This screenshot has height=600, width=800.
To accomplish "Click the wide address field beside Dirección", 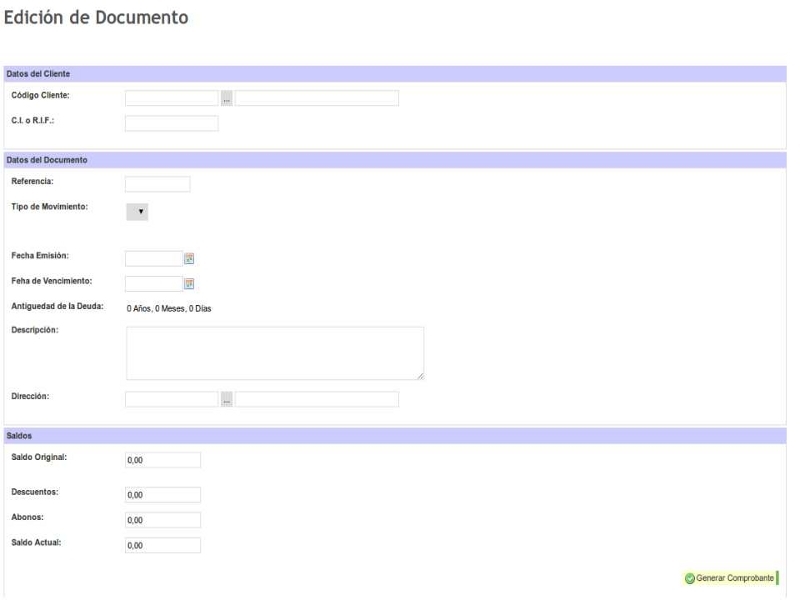I will (317, 400).
